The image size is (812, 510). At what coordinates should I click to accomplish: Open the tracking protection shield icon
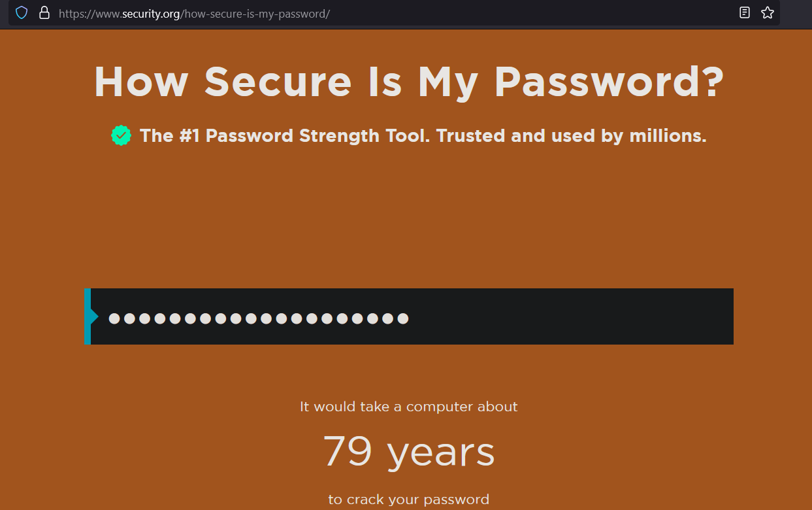pyautogui.click(x=22, y=12)
